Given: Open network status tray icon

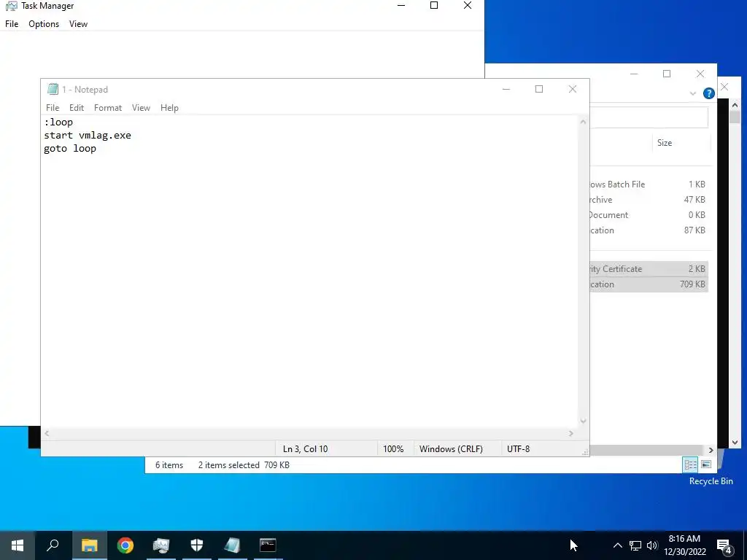Looking at the screenshot, I should point(635,545).
